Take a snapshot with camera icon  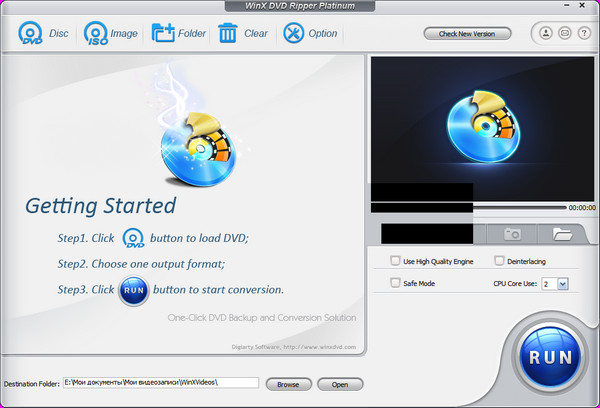(x=512, y=234)
